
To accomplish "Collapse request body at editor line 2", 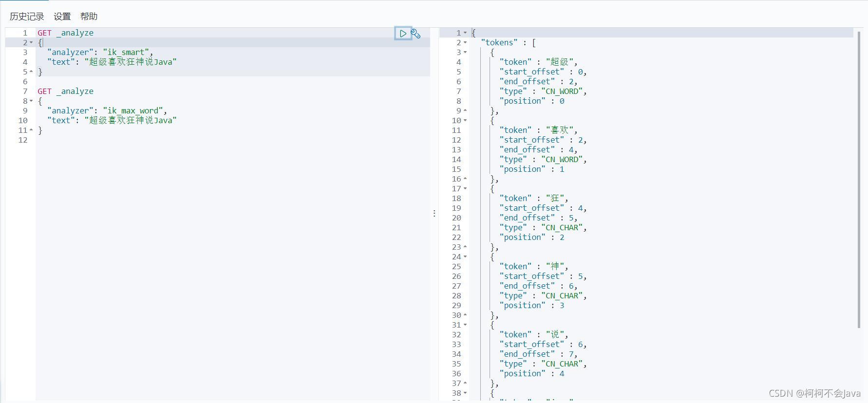I will [31, 43].
